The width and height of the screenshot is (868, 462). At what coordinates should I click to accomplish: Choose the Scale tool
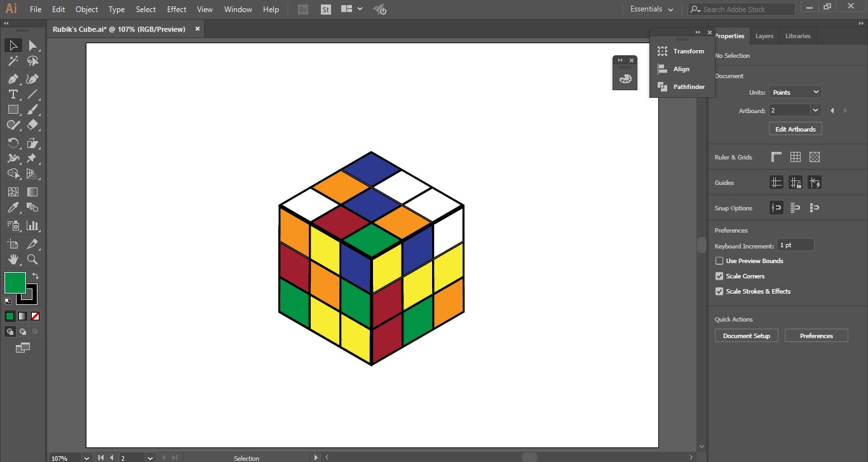click(x=32, y=143)
